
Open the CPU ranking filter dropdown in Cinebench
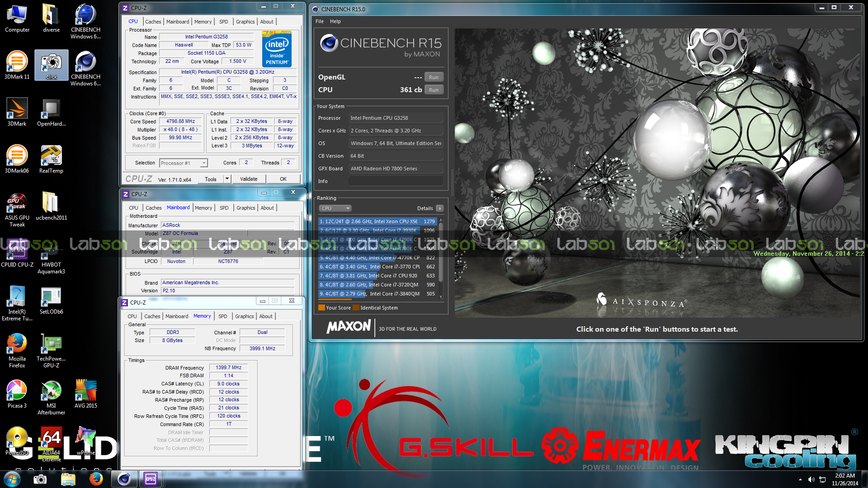[x=335, y=208]
